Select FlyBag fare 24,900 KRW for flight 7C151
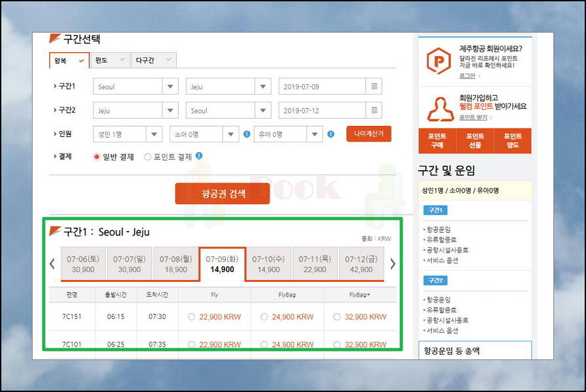This screenshot has width=586, height=392. pos(264,317)
